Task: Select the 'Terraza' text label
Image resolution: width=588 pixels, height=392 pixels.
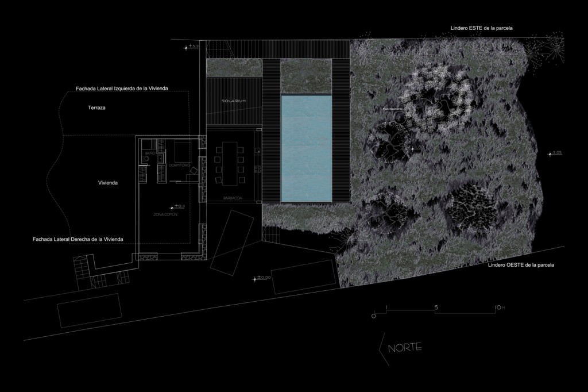Action: (98, 107)
